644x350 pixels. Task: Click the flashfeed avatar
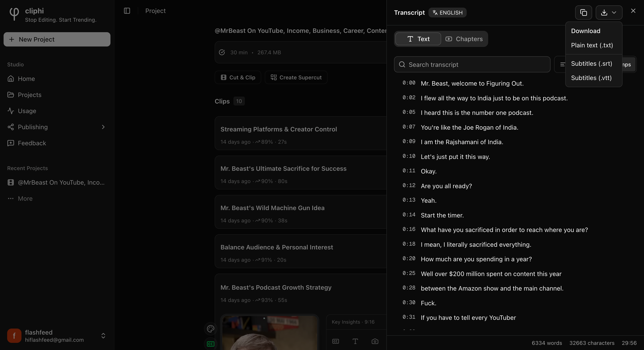(x=14, y=335)
